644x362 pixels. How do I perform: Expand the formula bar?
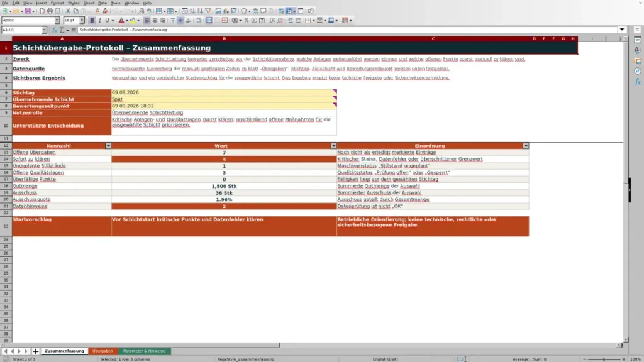pos(622,30)
